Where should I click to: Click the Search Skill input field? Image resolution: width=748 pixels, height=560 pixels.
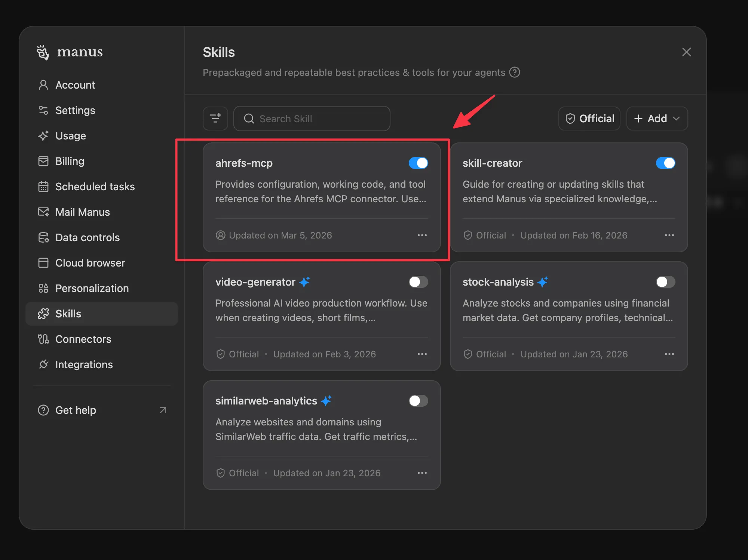[x=312, y=119]
